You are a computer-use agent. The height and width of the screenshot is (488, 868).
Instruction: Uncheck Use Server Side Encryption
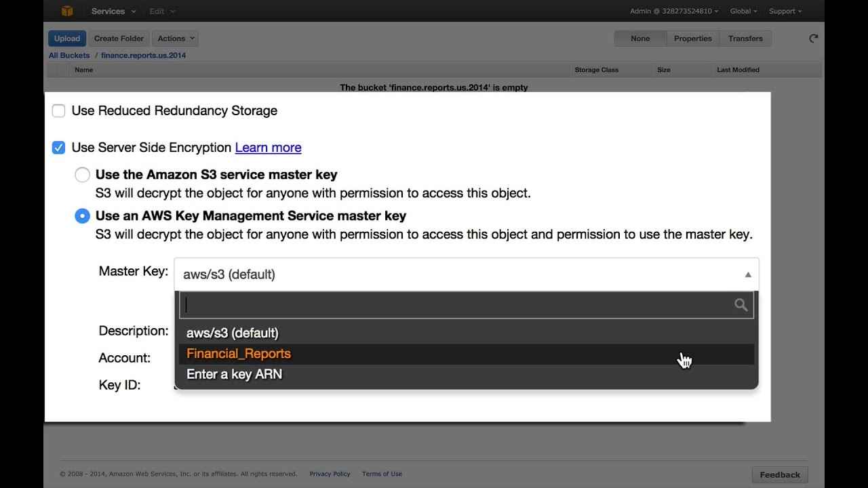click(x=58, y=147)
